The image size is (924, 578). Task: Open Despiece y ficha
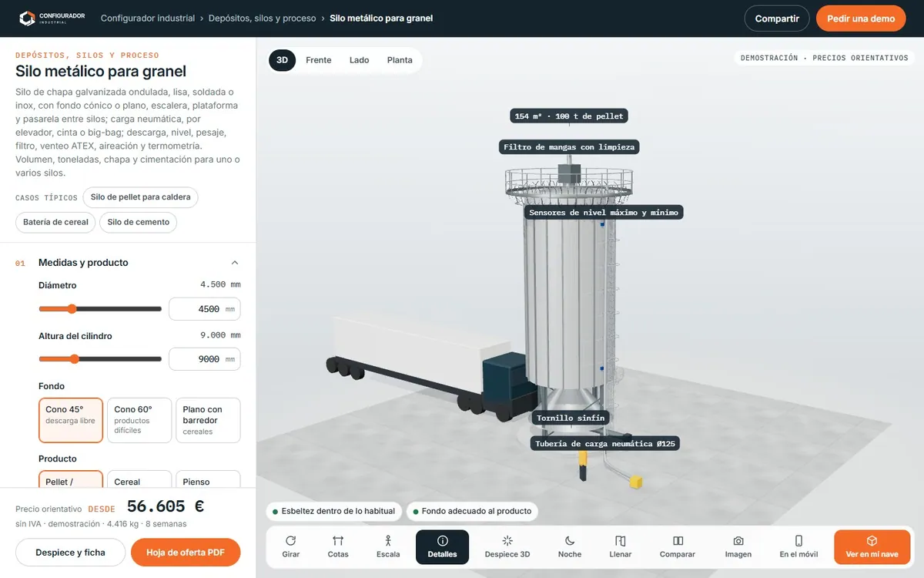point(70,552)
